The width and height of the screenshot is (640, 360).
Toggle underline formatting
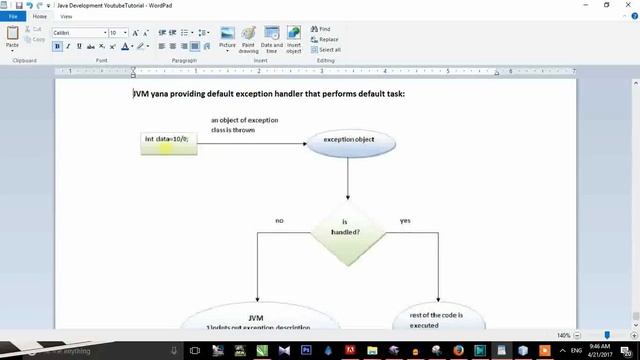[79, 47]
